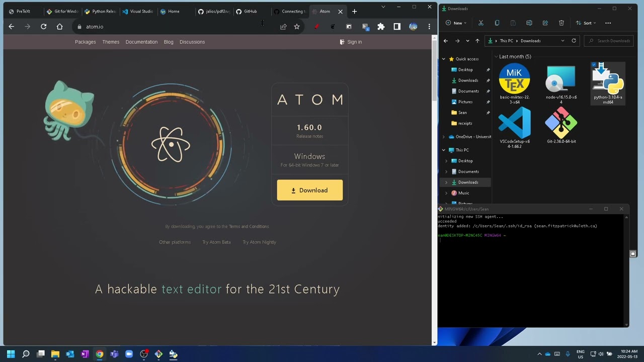Click Rename icon in File Explorer toolbar
644x362 pixels.
(x=529, y=23)
